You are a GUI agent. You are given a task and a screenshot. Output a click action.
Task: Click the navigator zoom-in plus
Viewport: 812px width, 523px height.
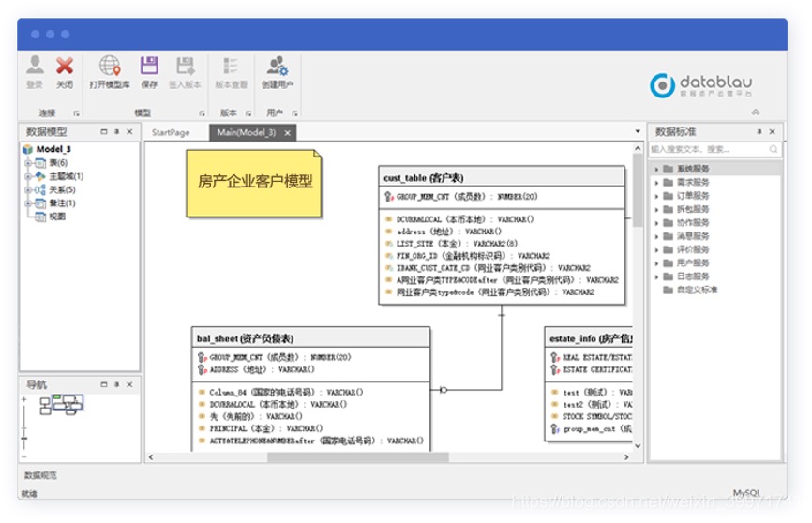click(x=23, y=400)
